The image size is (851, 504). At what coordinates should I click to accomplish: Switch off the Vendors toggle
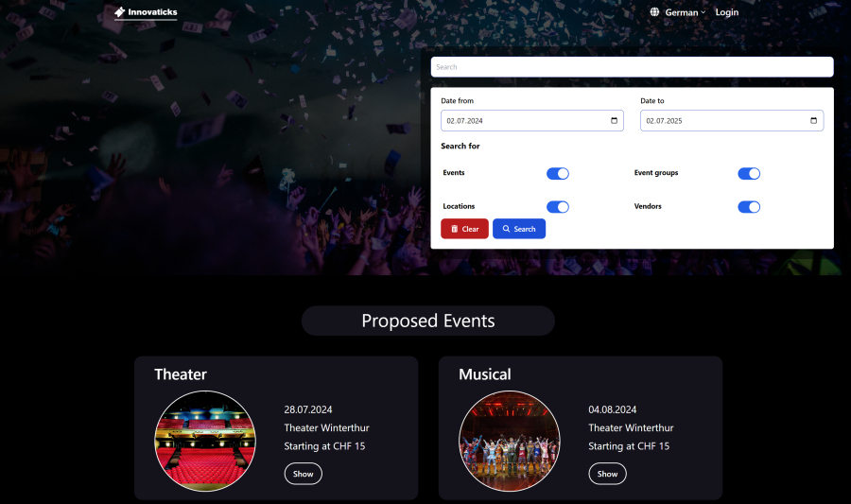pyautogui.click(x=749, y=207)
